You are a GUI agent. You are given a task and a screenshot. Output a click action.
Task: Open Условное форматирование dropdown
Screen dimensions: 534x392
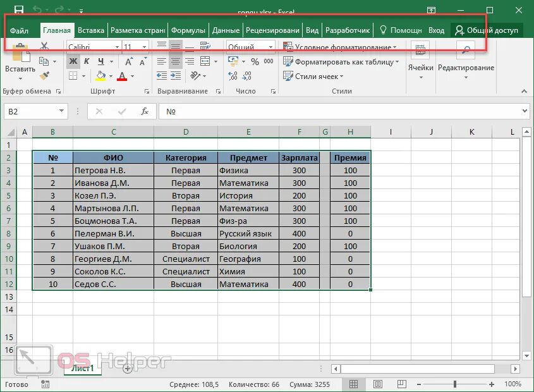[x=340, y=47]
